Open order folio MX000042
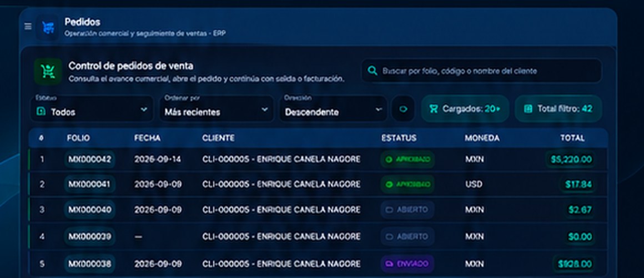The height and width of the screenshot is (278, 644). pos(89,160)
